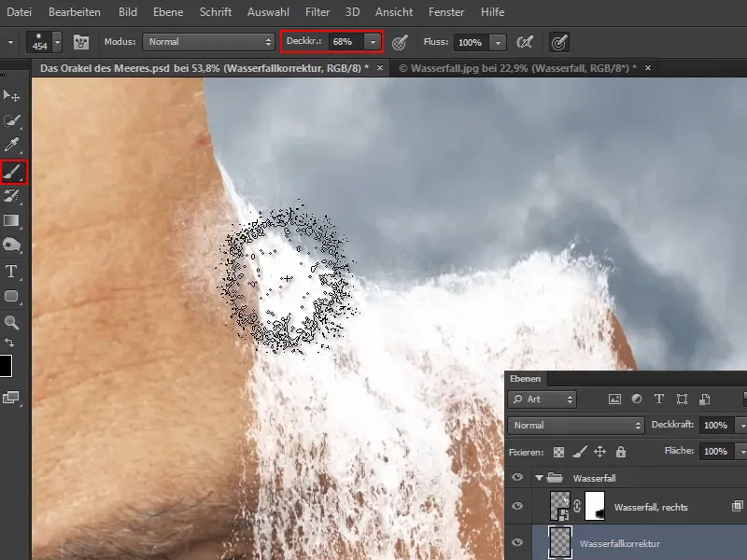Image resolution: width=747 pixels, height=560 pixels.
Task: Open the tool preset picker arrow
Action: coord(10,42)
